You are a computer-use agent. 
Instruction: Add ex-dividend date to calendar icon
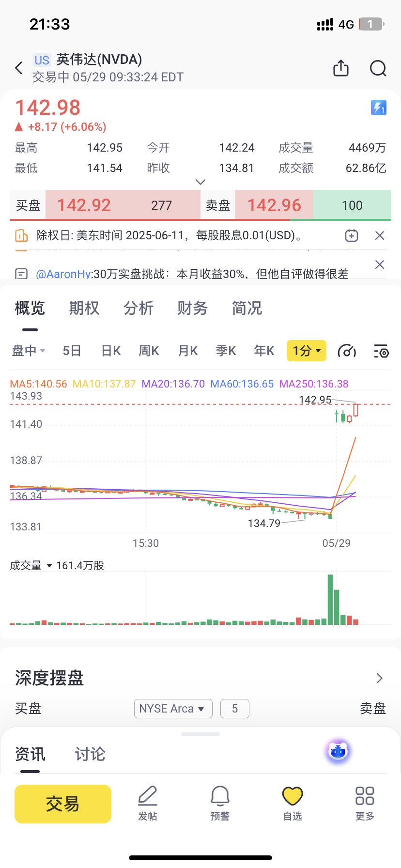[x=352, y=236]
